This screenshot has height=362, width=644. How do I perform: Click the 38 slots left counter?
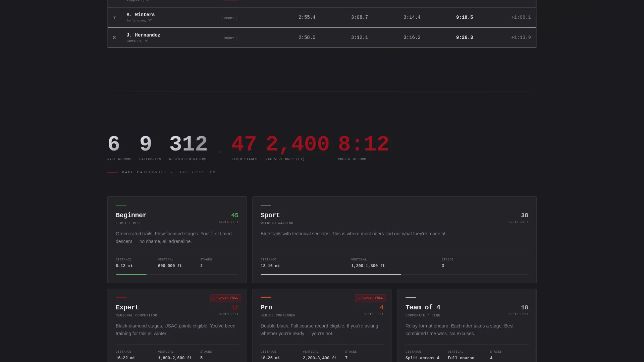(518, 218)
